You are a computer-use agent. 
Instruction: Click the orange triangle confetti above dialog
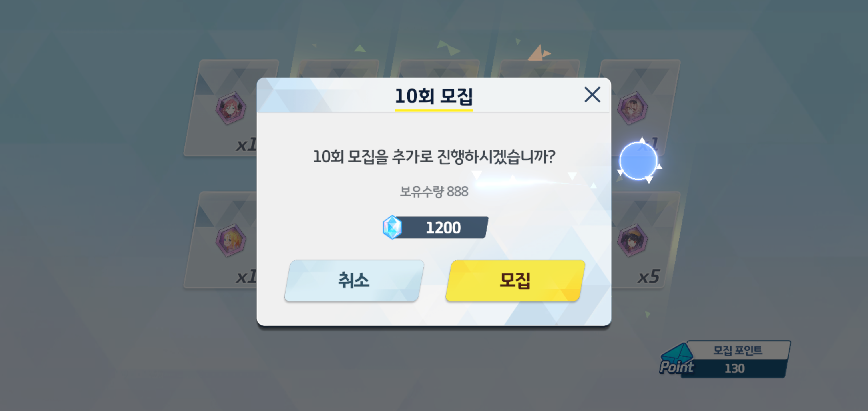pyautogui.click(x=539, y=53)
